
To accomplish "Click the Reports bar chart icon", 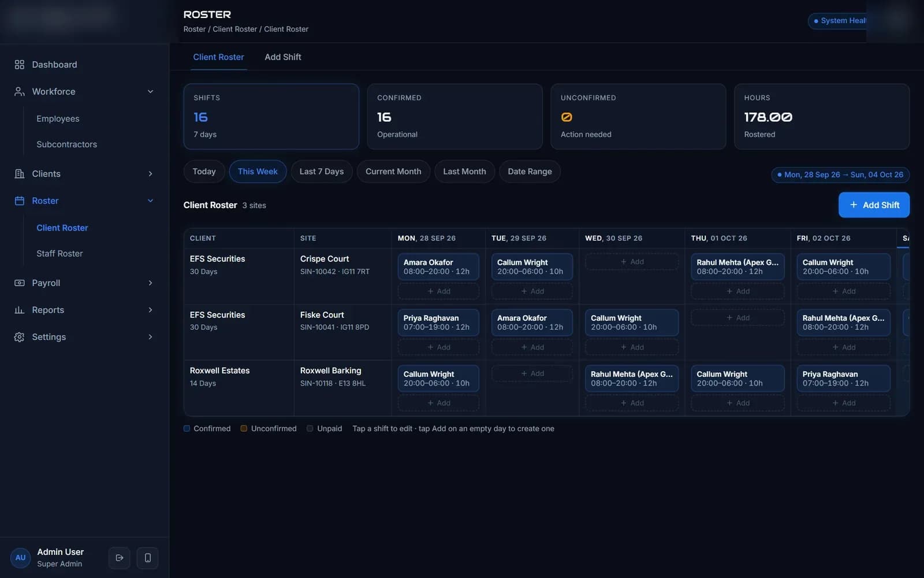I will point(20,310).
